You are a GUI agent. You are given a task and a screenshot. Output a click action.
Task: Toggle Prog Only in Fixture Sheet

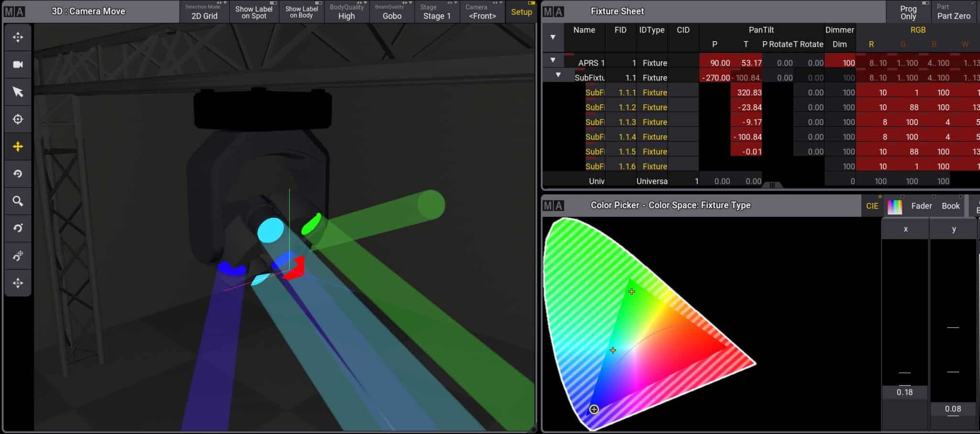908,12
